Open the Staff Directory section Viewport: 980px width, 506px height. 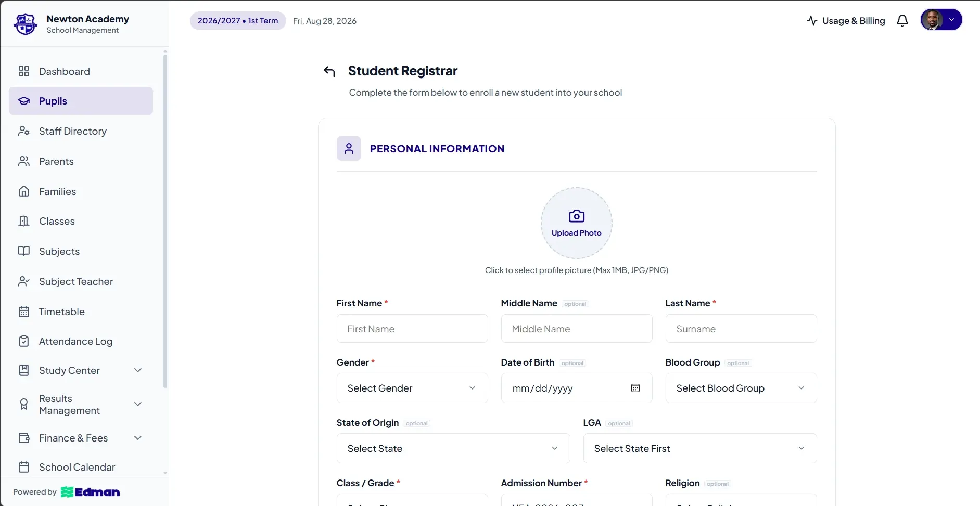[x=81, y=131]
